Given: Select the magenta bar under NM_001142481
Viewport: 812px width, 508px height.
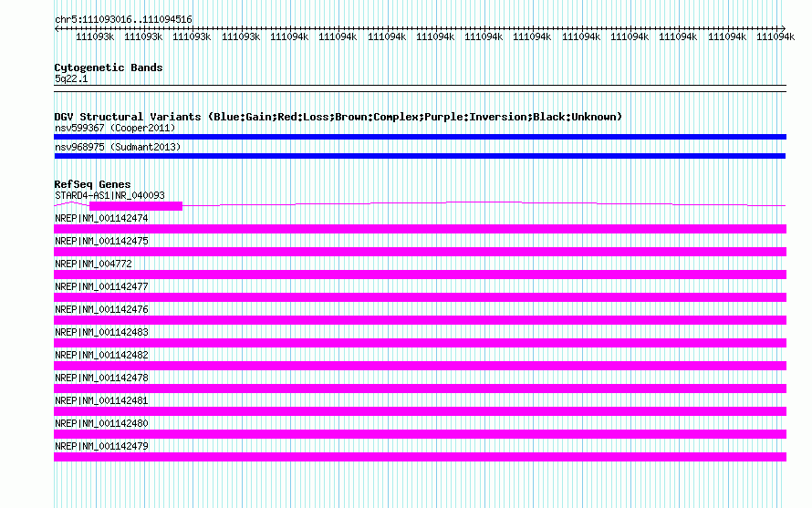Looking at the screenshot, I should (x=420, y=411).
